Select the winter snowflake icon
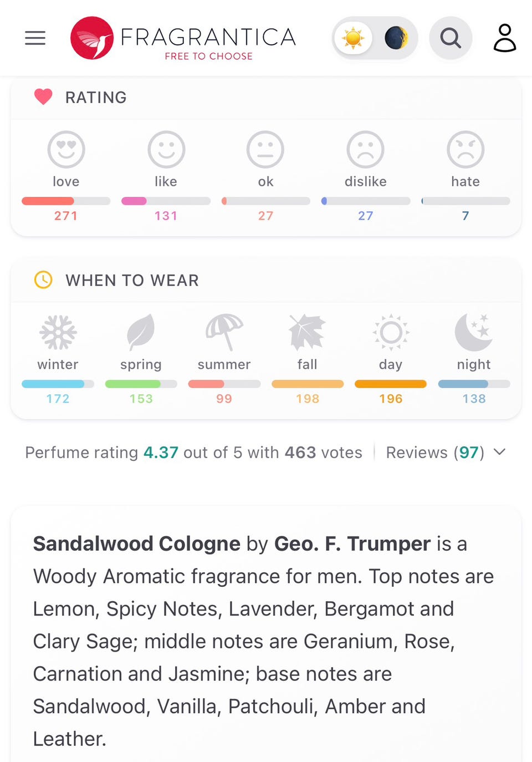Image resolution: width=532 pixels, height=762 pixels. pyautogui.click(x=58, y=332)
